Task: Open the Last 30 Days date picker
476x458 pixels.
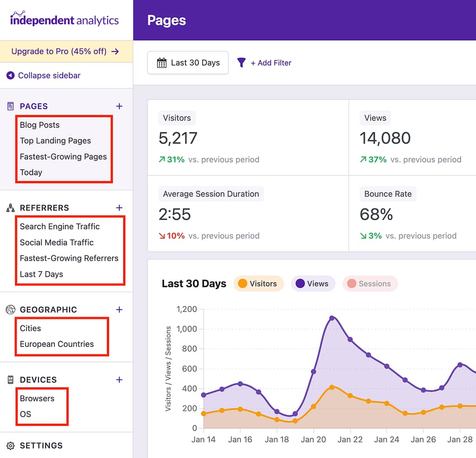Action: click(188, 63)
